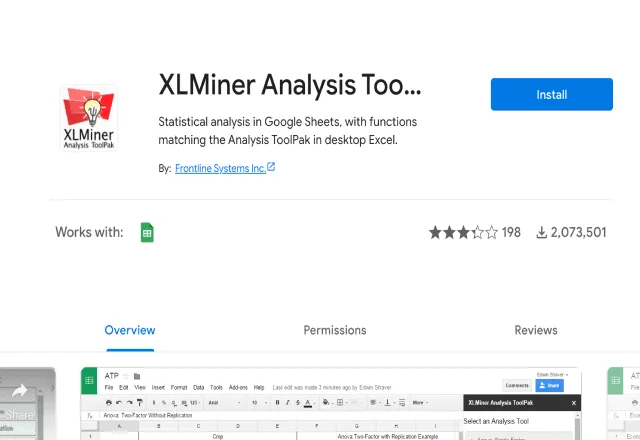Click the vertical align icon in preview toolbar

(387, 402)
